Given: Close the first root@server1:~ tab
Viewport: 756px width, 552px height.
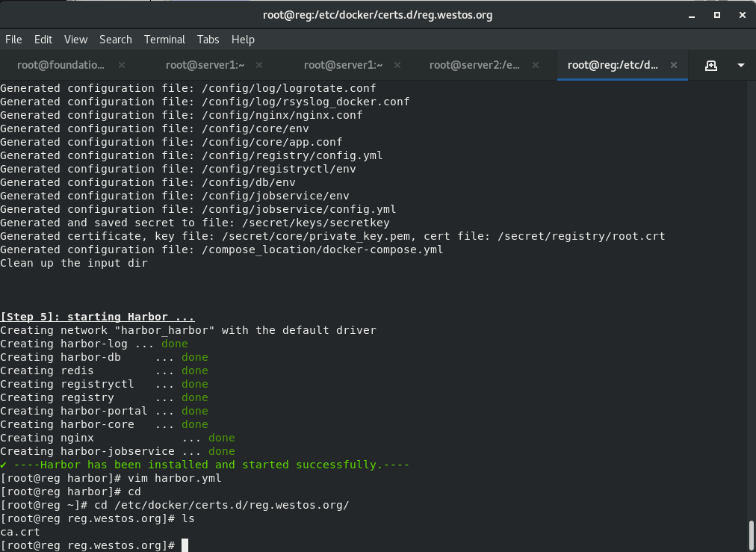Looking at the screenshot, I should pyautogui.click(x=259, y=65).
